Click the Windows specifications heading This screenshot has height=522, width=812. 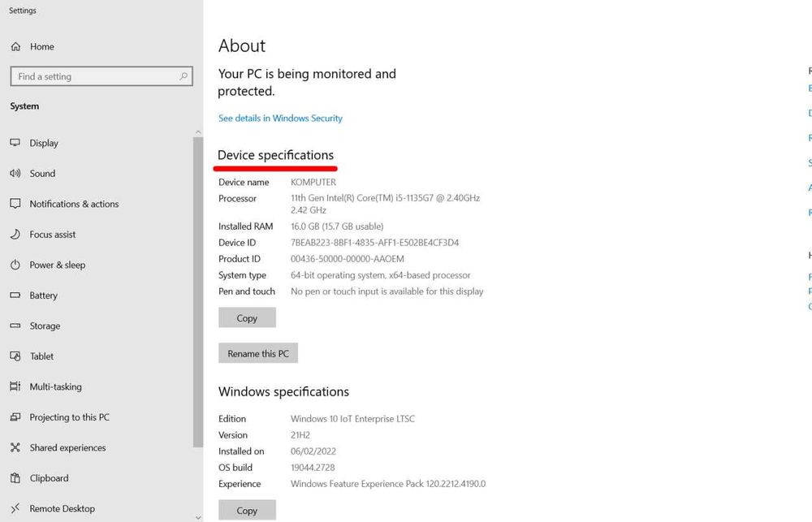[x=283, y=392]
